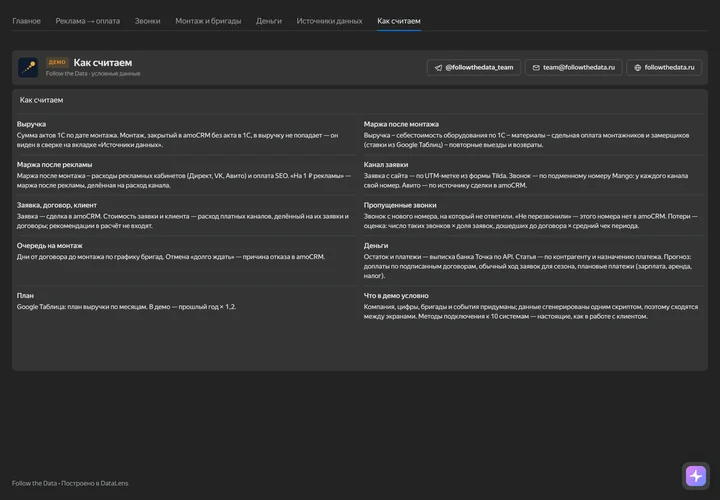Click the Follow the Data logo icon

(x=28, y=67)
